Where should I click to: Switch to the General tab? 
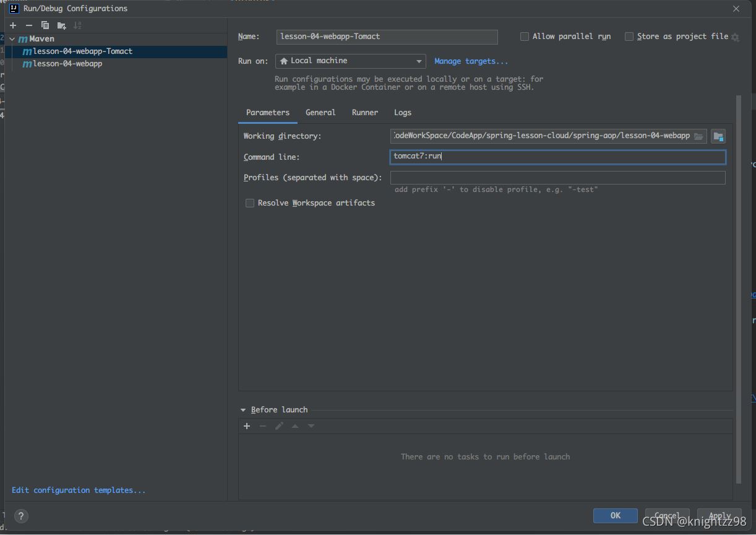coord(320,112)
